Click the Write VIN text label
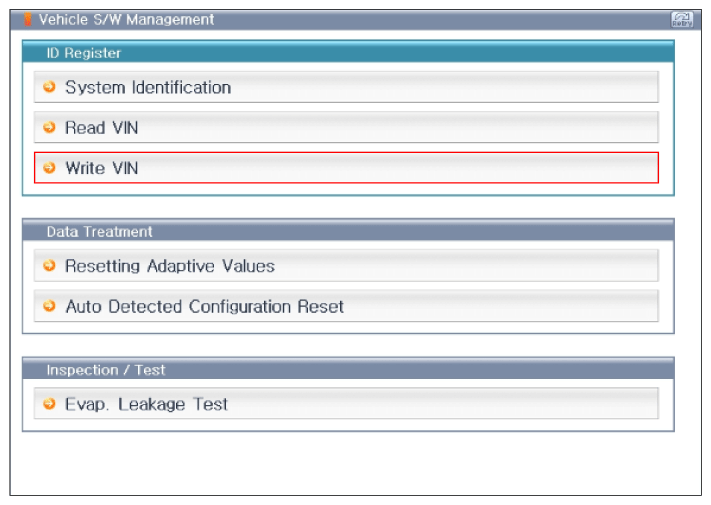This screenshot has height=505, width=711. 102,168
